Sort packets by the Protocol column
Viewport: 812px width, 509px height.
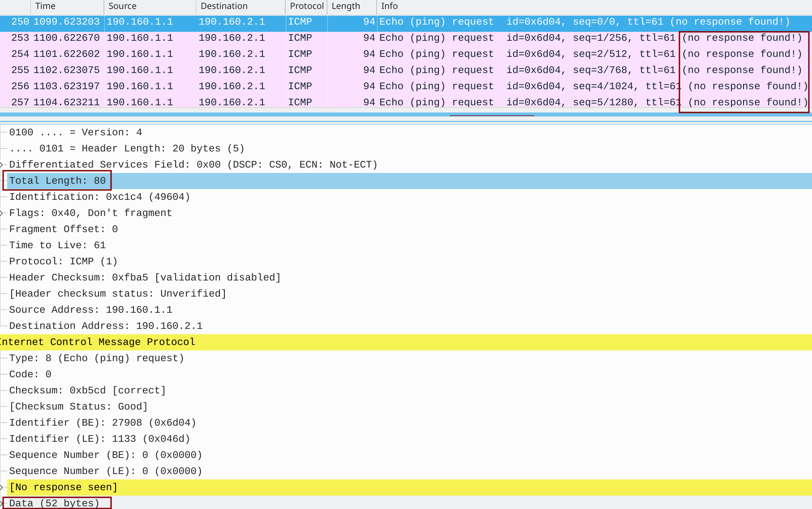(x=306, y=6)
